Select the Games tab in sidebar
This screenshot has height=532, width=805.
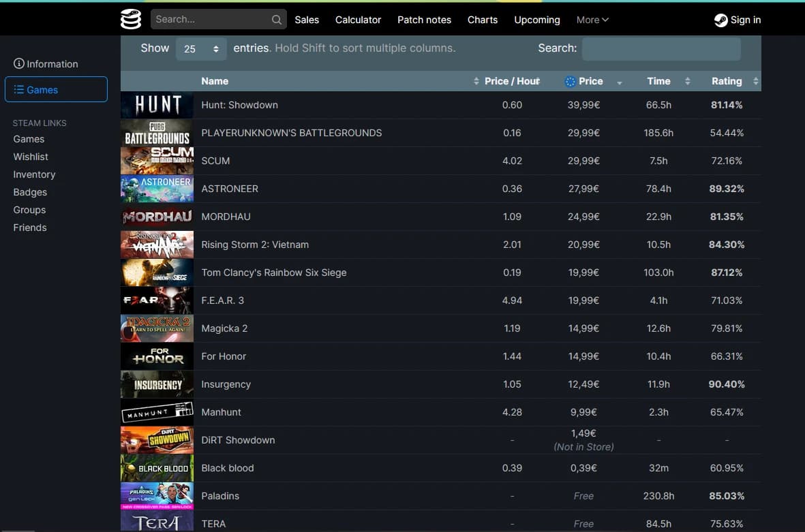pos(56,89)
